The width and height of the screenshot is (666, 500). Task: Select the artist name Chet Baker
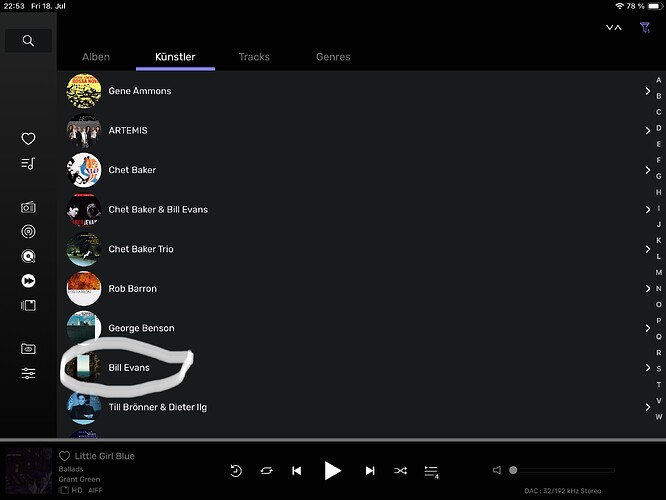tap(132, 170)
